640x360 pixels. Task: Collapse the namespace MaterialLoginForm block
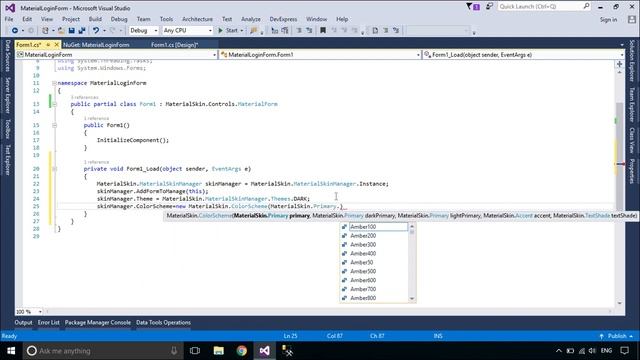point(54,83)
